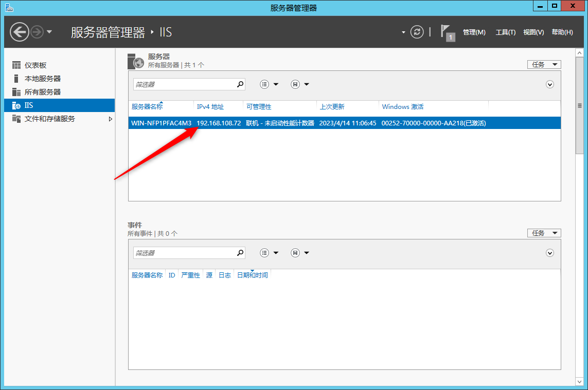Sort events by the 严重性 column
This screenshot has width=588, height=390.
pos(190,275)
